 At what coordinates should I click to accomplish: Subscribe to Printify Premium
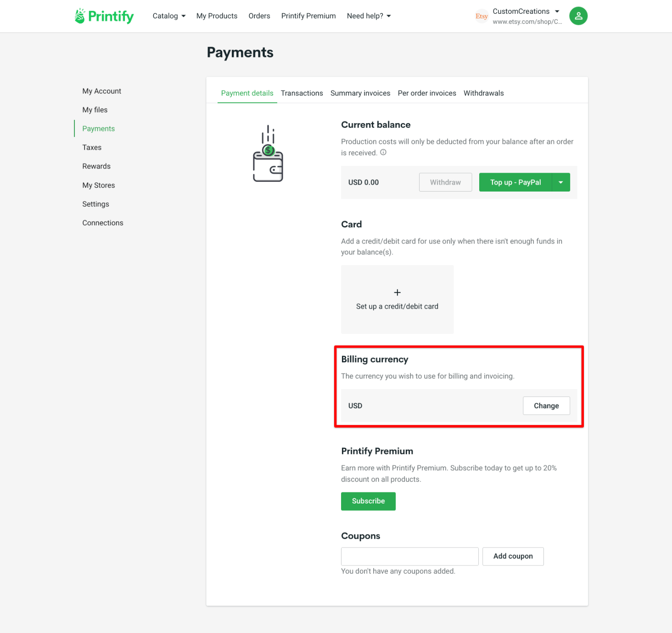[368, 501]
